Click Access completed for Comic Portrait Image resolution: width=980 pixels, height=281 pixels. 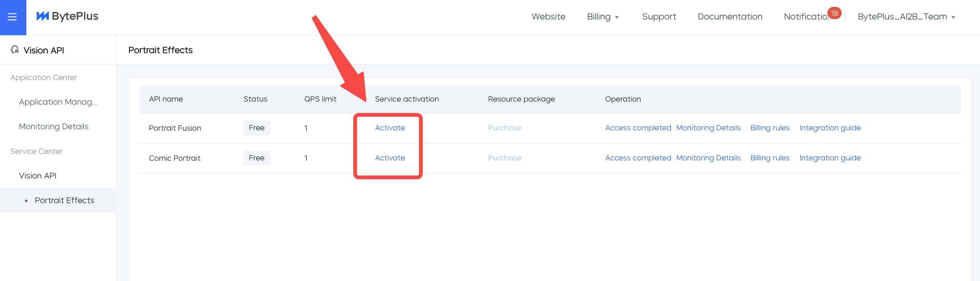[638, 158]
